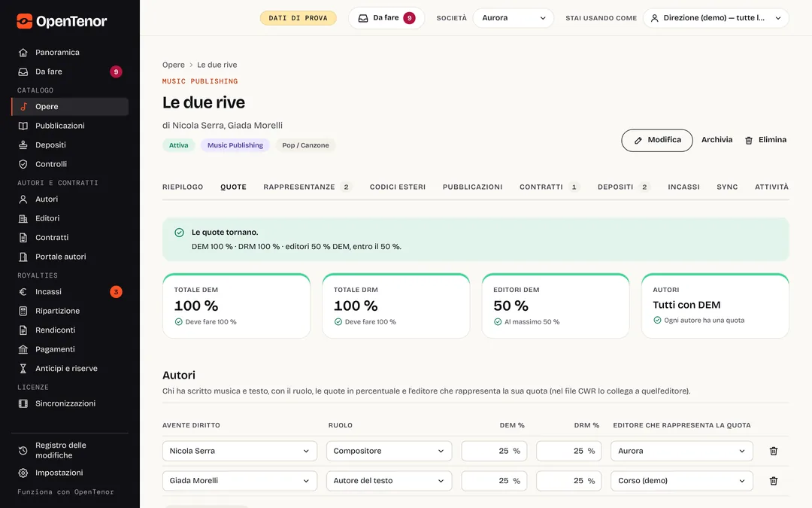Click the Funziona con OpenTenor footer text
The width and height of the screenshot is (812, 508).
65,492
